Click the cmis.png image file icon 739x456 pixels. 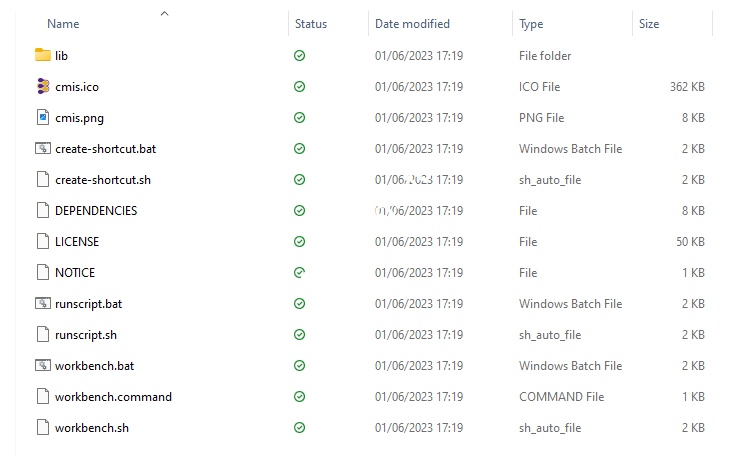coord(42,117)
